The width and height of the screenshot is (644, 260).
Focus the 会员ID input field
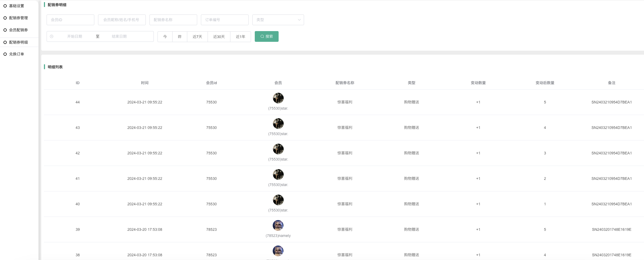point(70,20)
